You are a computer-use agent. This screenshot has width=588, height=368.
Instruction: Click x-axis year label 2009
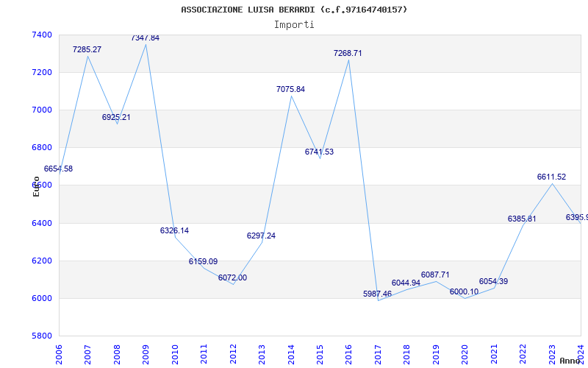click(146, 355)
